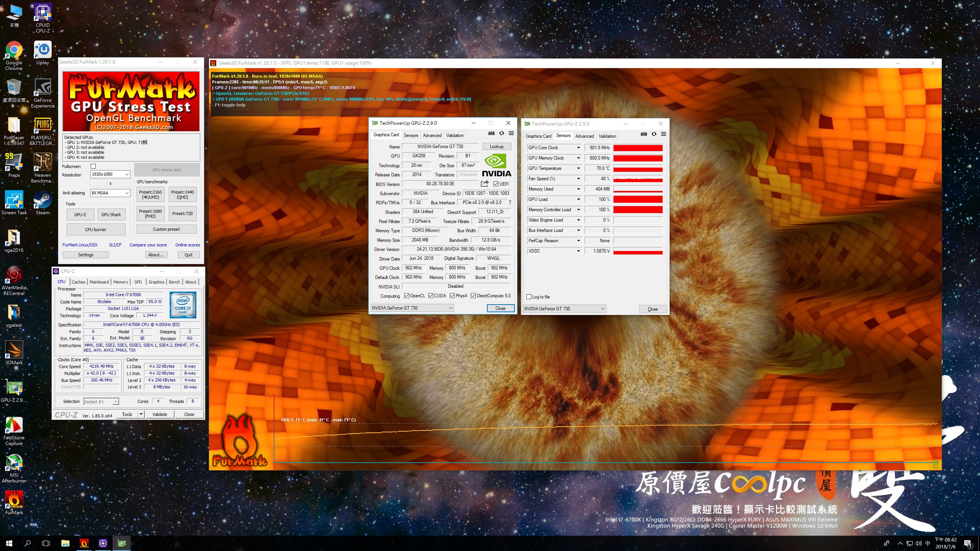Switch to the Sensors tab in GPU-Z Graphics Card window
The height and width of the screenshot is (551, 980).
click(411, 135)
